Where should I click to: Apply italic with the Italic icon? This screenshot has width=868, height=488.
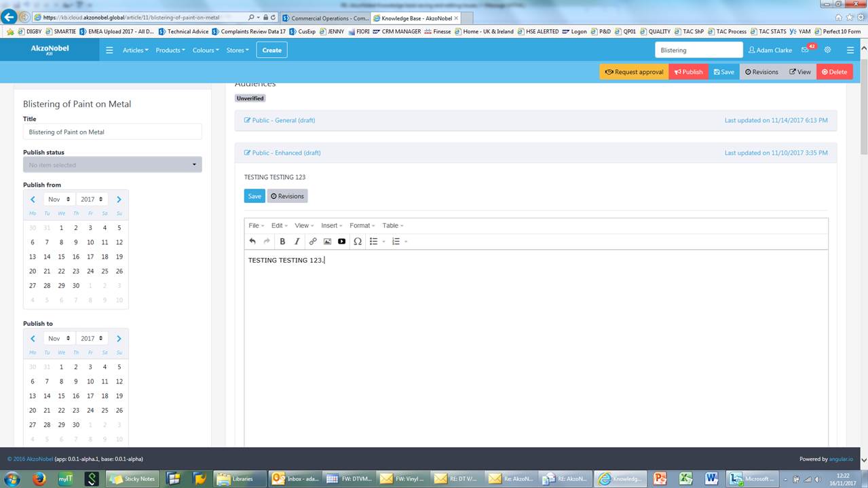coord(297,242)
